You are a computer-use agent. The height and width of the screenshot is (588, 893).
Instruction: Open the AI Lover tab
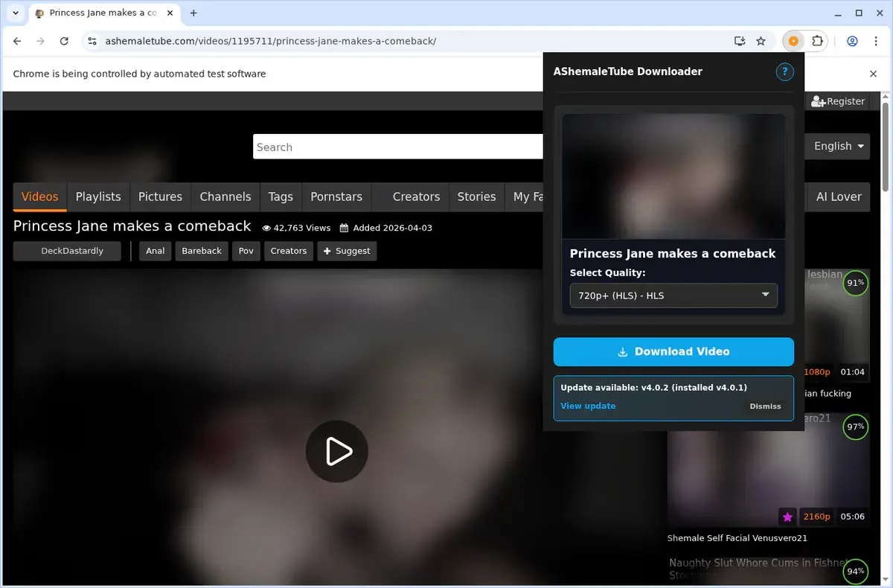[839, 196]
